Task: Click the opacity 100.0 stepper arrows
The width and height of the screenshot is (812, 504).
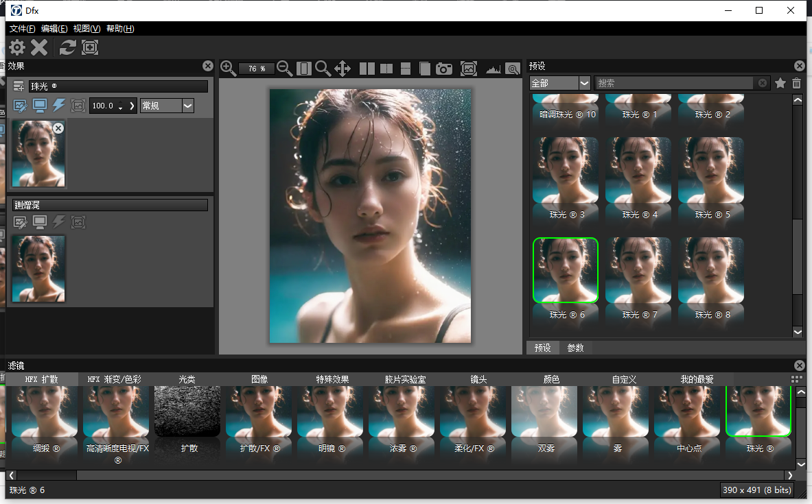Action: point(121,106)
